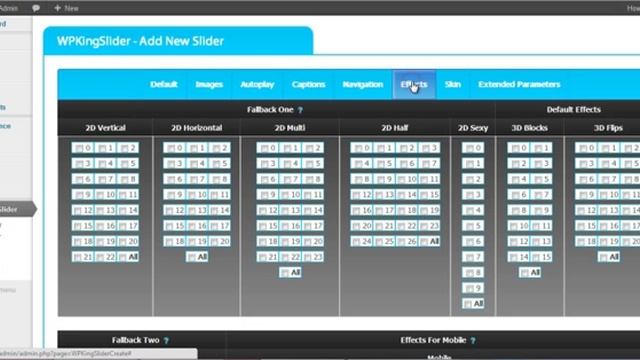The height and width of the screenshot is (360, 640).
Task: Check effect 1 under 3D Blocks
Action: [538, 148]
